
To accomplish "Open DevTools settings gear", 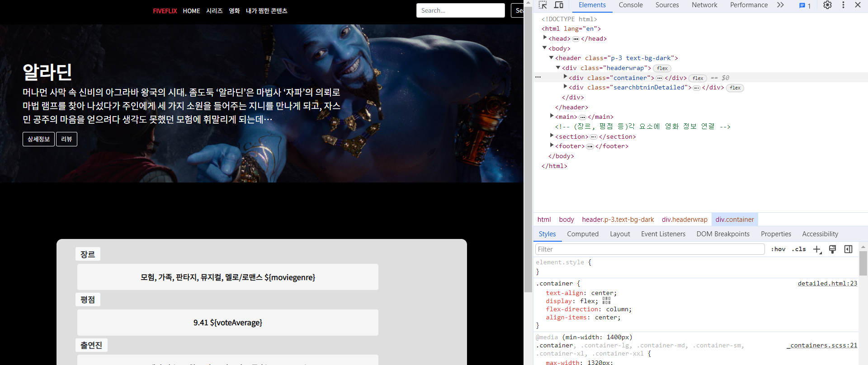I will tap(827, 5).
